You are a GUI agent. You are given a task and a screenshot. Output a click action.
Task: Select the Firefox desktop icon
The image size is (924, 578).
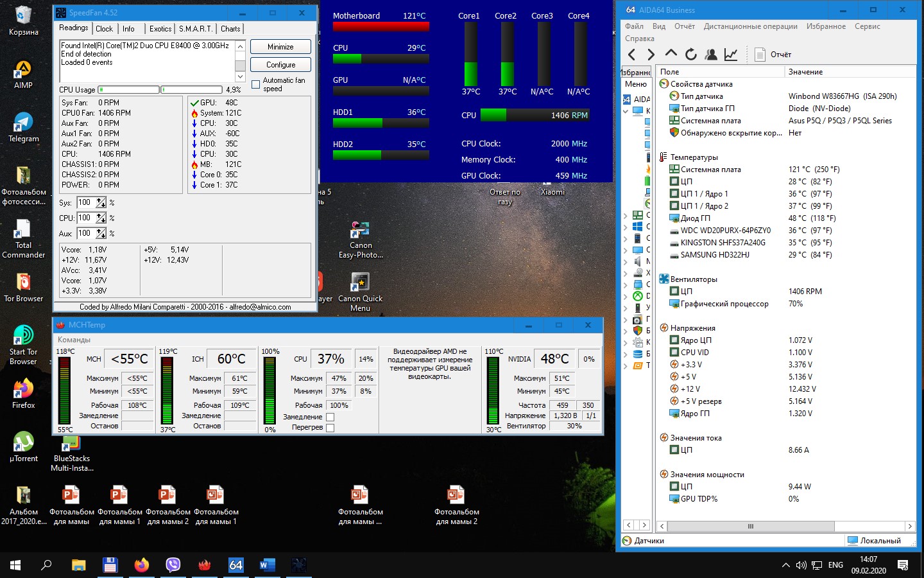point(24,394)
